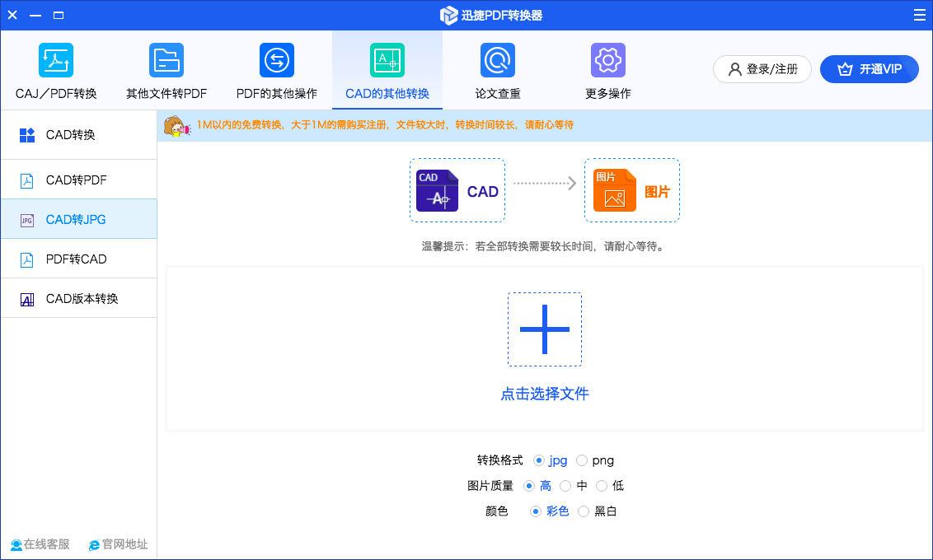Click the 温馨提示 hint text
The image size is (933, 560).
pos(543,246)
